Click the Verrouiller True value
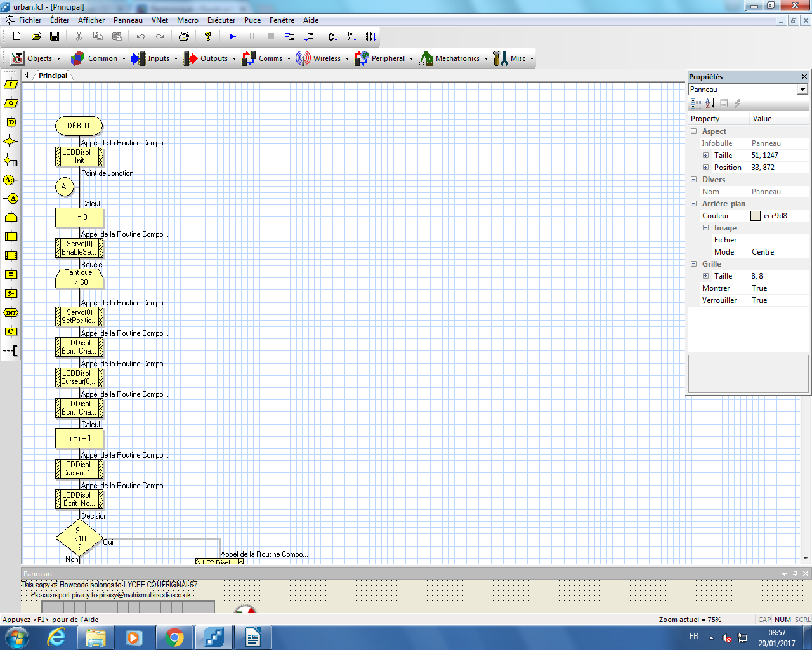 (x=779, y=300)
